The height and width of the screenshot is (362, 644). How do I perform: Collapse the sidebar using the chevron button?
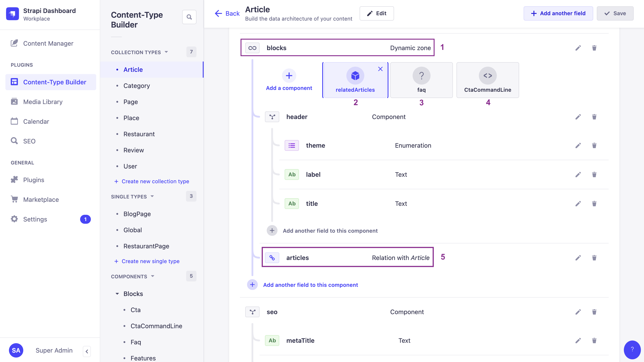click(87, 351)
